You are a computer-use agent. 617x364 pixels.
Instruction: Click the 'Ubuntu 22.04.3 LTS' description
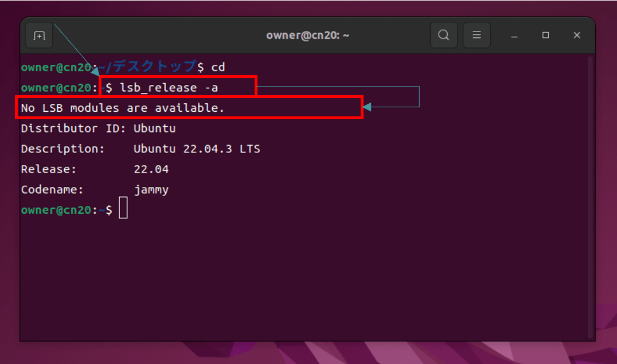(x=197, y=148)
